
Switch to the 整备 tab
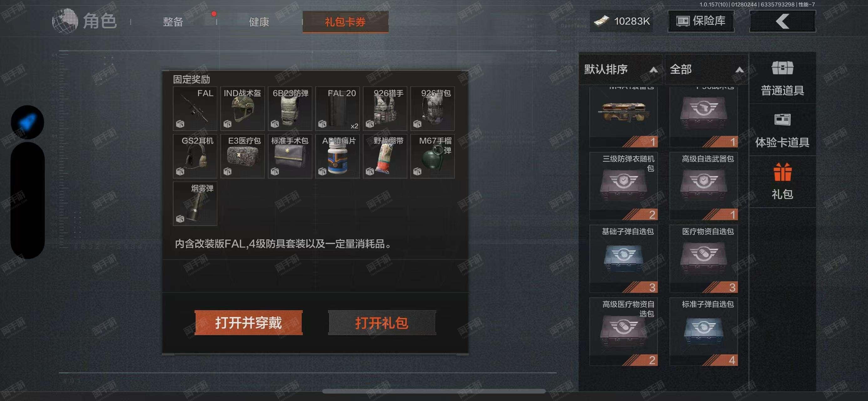(x=173, y=22)
